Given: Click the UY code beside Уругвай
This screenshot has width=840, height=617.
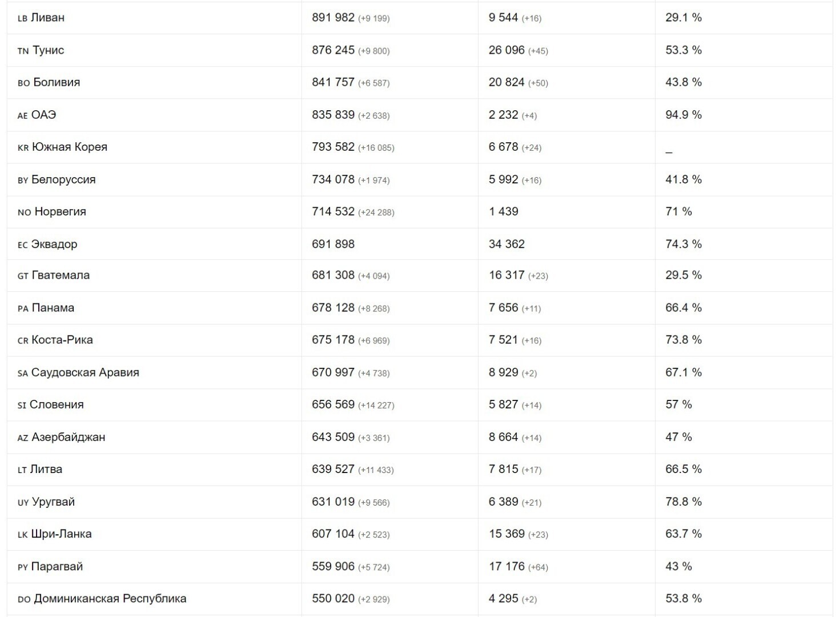Looking at the screenshot, I should tap(23, 503).
